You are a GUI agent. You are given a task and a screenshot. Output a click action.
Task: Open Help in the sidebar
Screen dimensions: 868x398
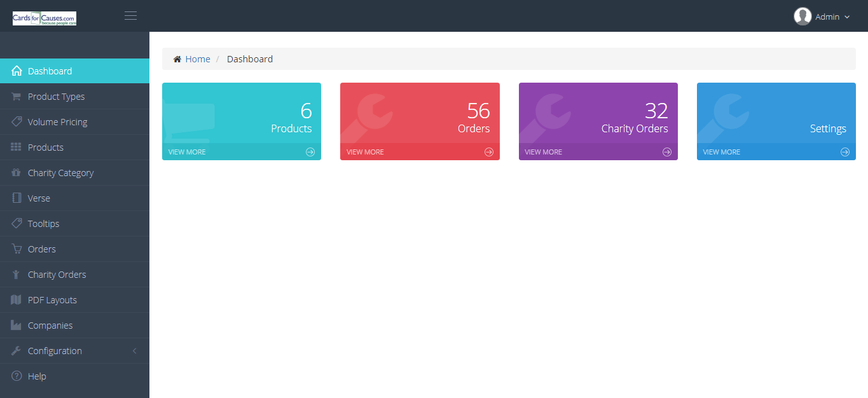(x=74, y=376)
